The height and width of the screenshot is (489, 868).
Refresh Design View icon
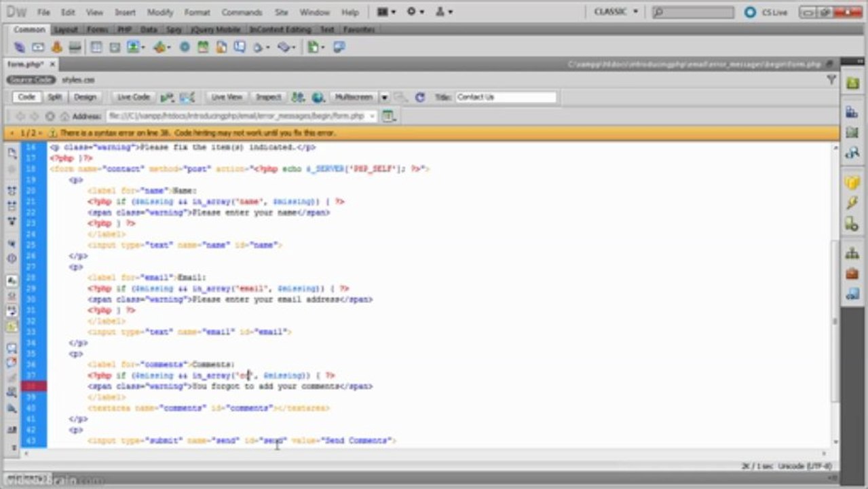[x=419, y=97]
